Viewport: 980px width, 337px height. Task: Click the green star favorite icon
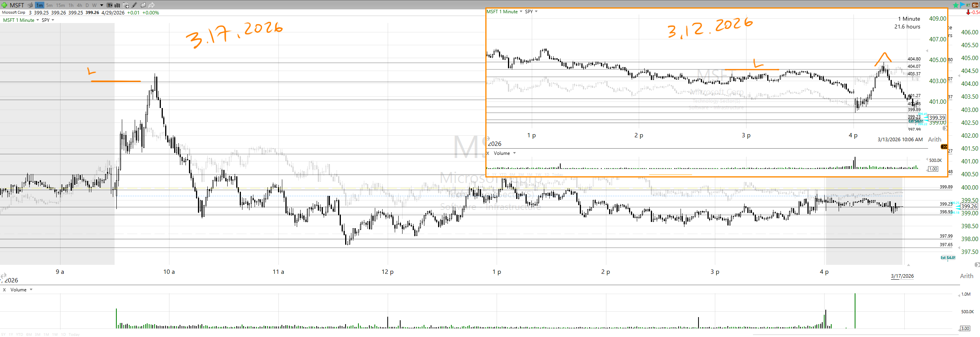[x=955, y=5]
